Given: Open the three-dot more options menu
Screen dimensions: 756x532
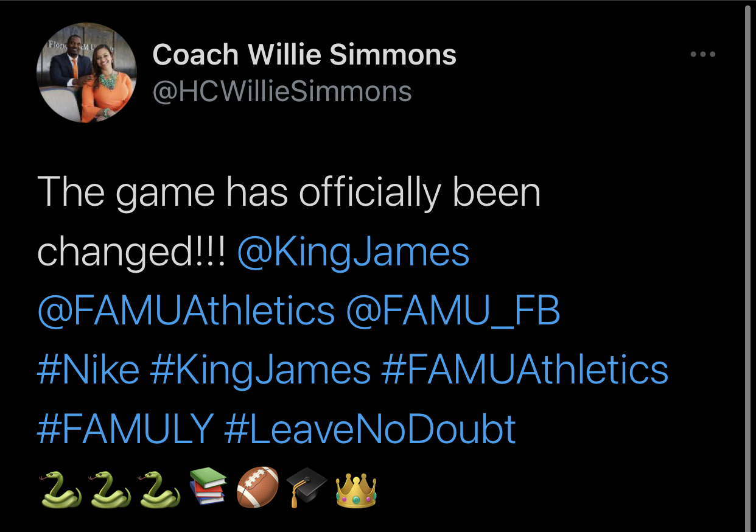Looking at the screenshot, I should [703, 55].
